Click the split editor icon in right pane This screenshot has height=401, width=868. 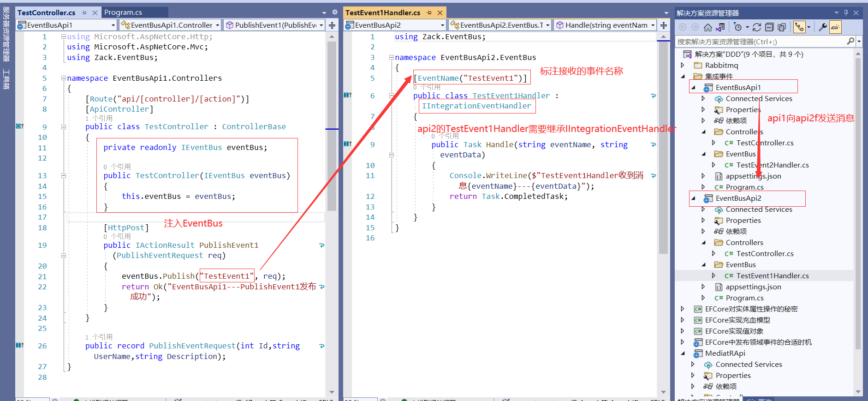(x=664, y=25)
